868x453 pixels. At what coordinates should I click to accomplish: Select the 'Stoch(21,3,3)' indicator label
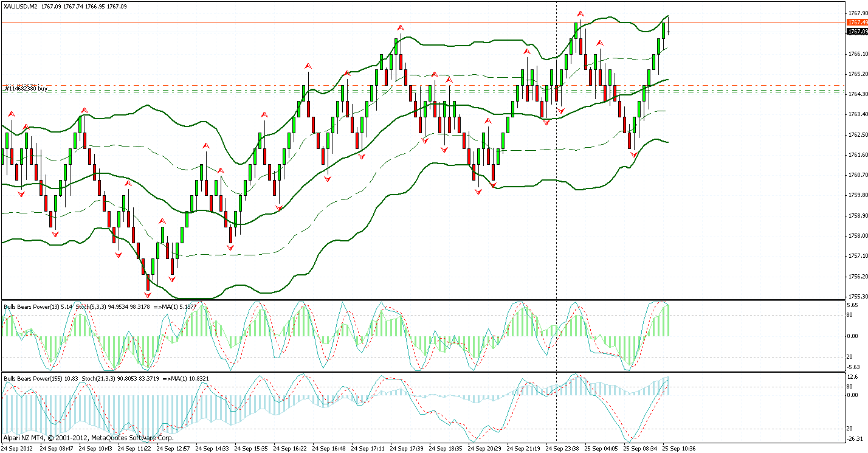(98, 379)
